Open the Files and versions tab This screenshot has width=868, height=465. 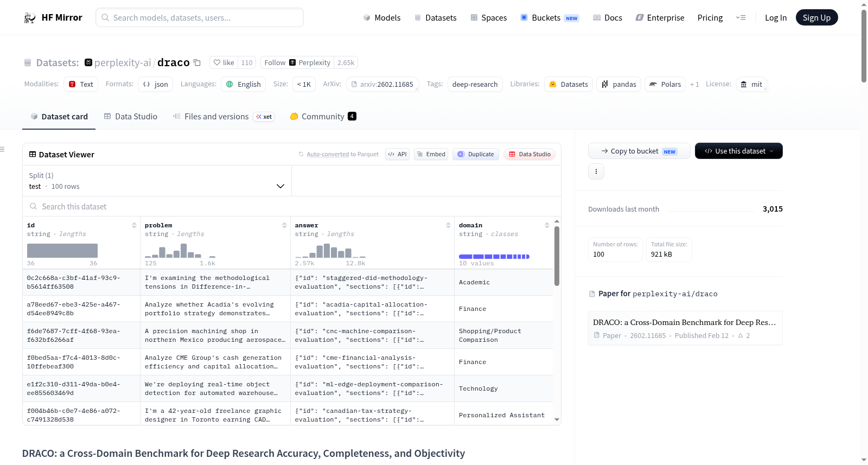point(224,117)
